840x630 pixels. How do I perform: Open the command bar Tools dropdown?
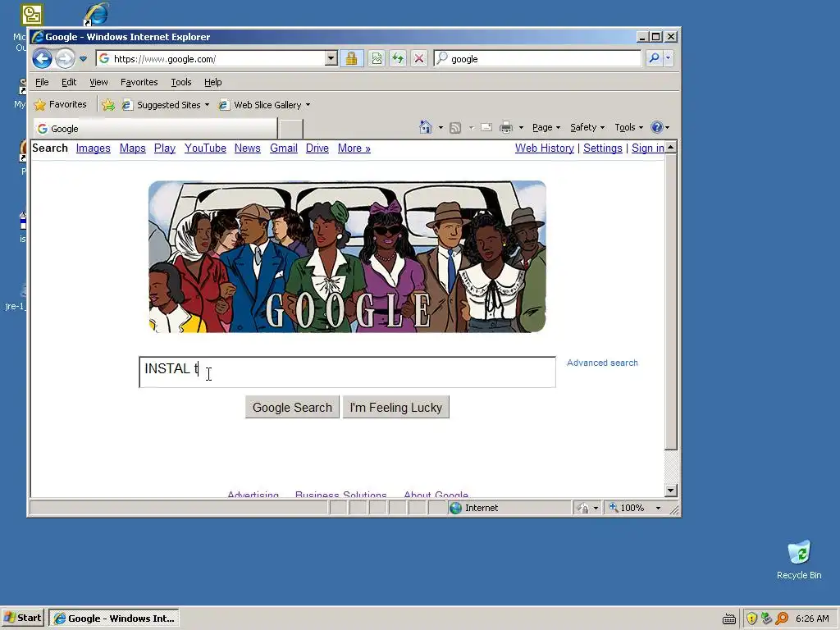[x=628, y=127]
